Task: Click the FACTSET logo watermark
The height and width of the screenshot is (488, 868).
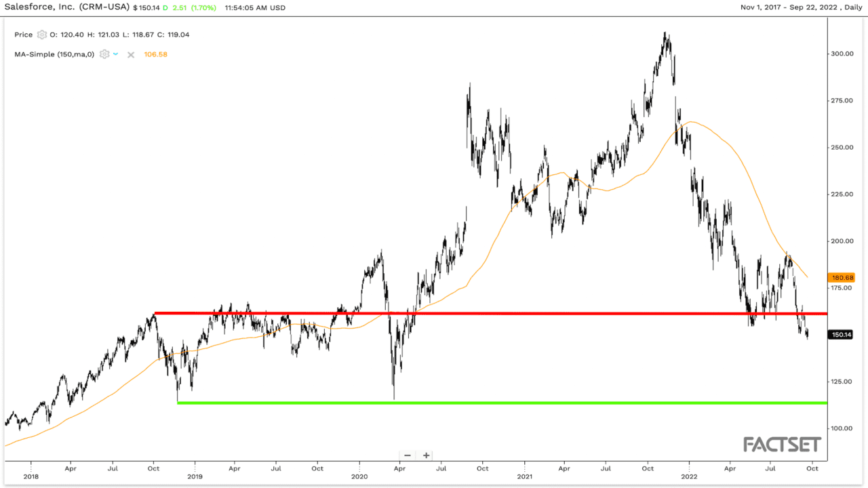Action: [782, 445]
